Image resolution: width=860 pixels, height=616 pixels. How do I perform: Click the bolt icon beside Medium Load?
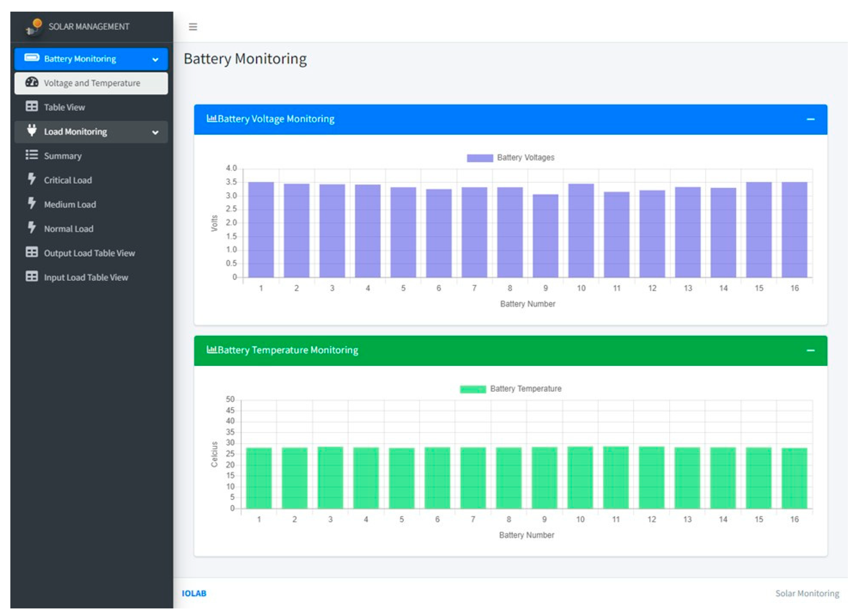pyautogui.click(x=32, y=203)
